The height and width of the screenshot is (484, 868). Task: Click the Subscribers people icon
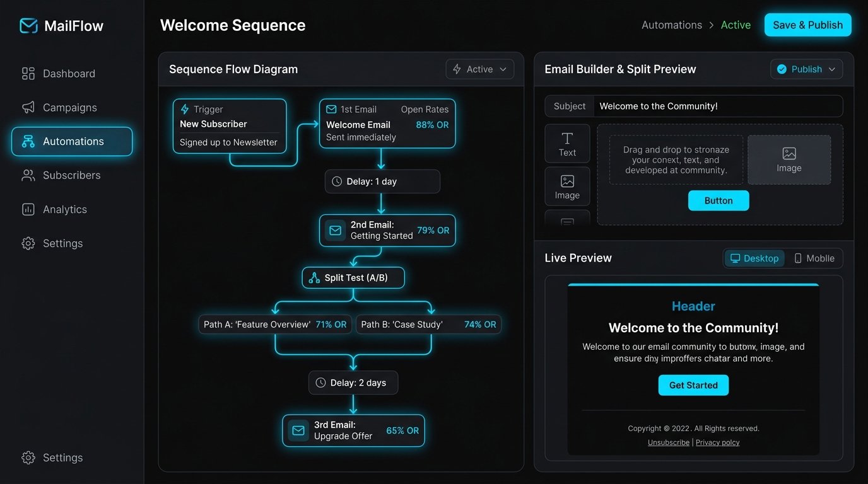point(28,175)
